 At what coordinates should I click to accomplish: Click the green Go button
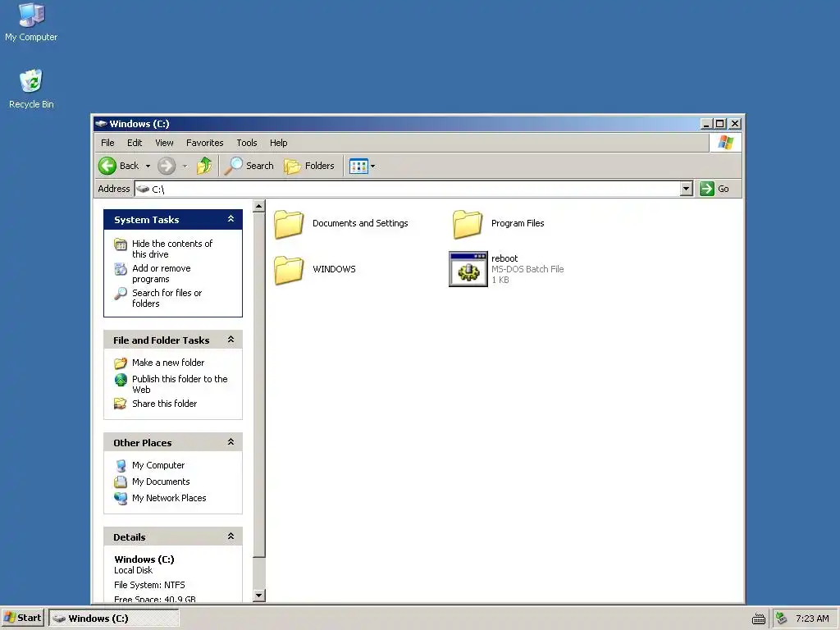point(714,189)
